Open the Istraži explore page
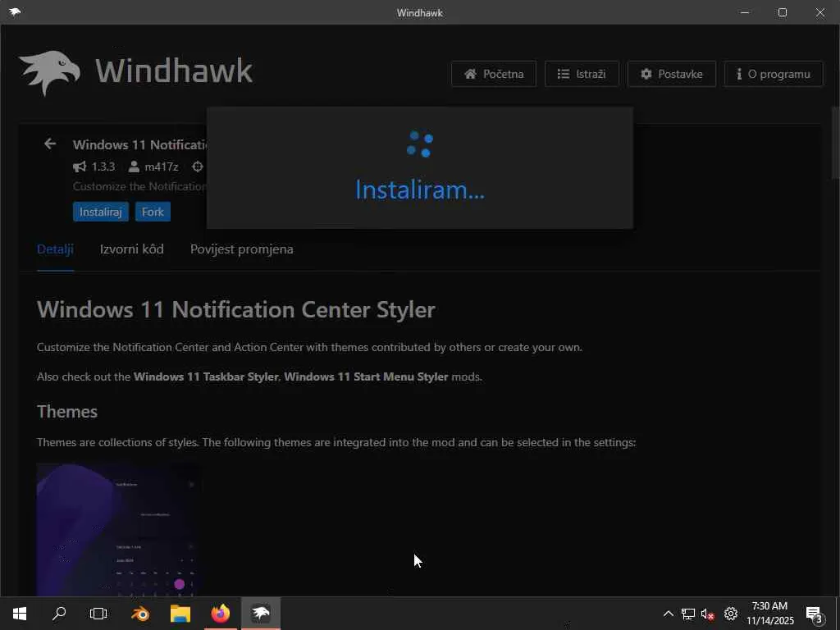Viewport: 840px width, 630px height. point(582,74)
